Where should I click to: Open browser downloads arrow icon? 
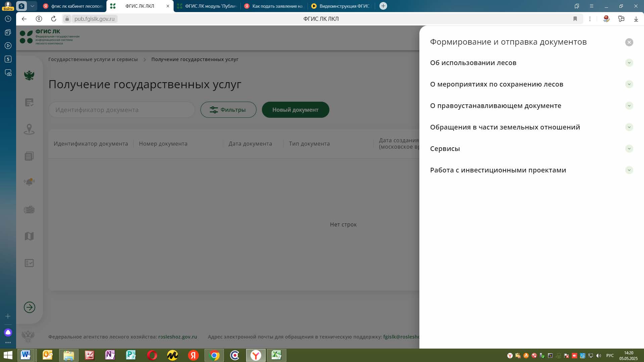pos(636,19)
